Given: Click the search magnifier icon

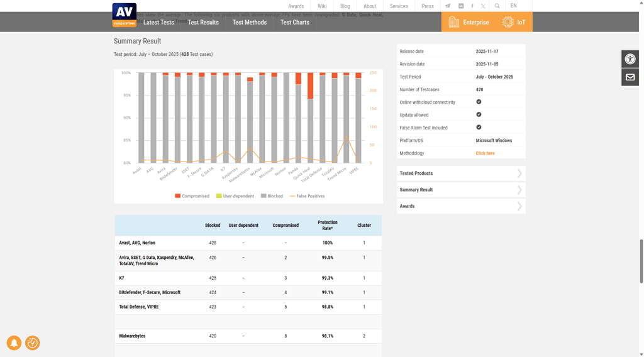Looking at the screenshot, I should coord(497,6).
